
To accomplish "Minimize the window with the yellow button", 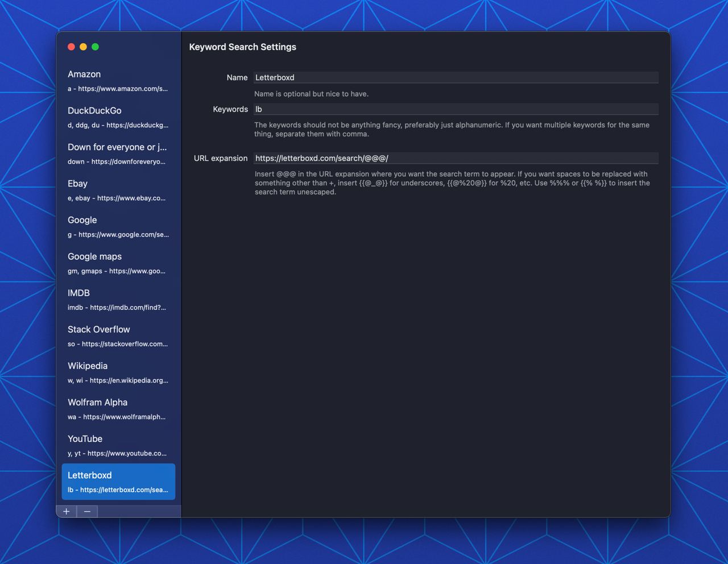I will click(83, 47).
